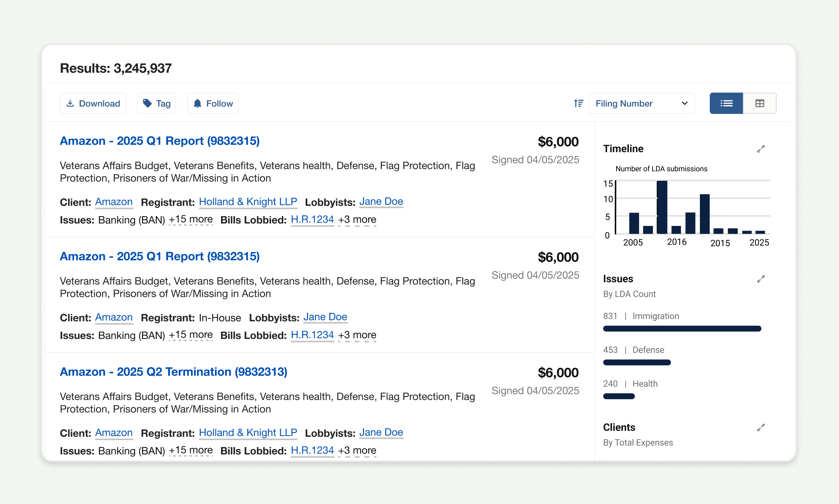Click the Immigration issue bar
The height and width of the screenshot is (504, 839).
click(682, 329)
